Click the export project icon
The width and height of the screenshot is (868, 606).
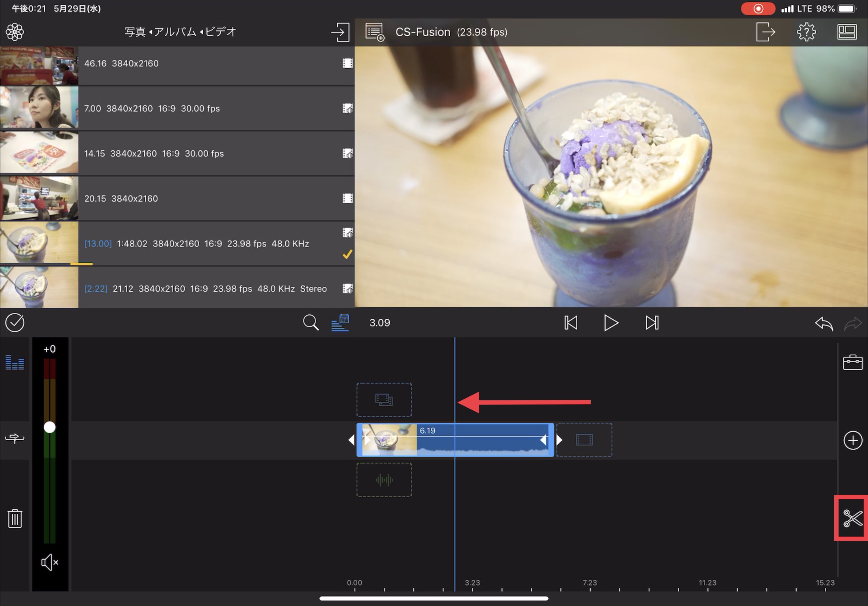pos(765,32)
